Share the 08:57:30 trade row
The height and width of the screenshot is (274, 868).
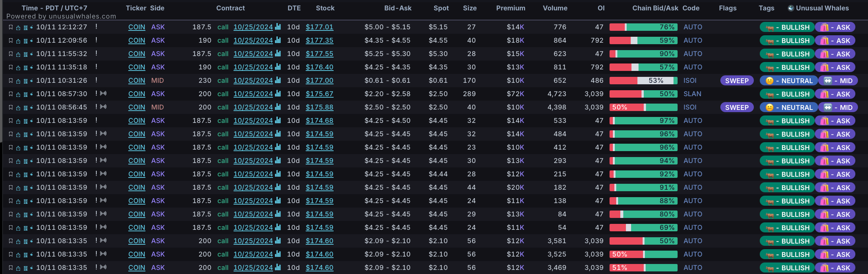coord(18,94)
